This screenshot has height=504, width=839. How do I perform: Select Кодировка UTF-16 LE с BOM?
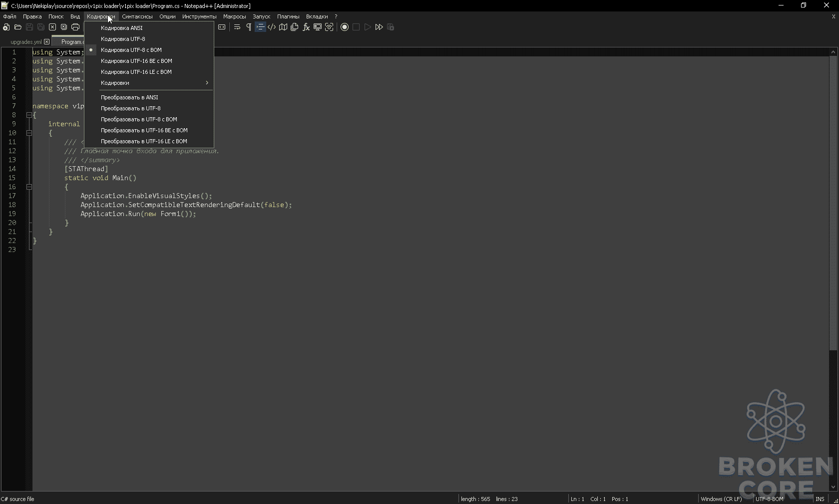pyautogui.click(x=149, y=72)
